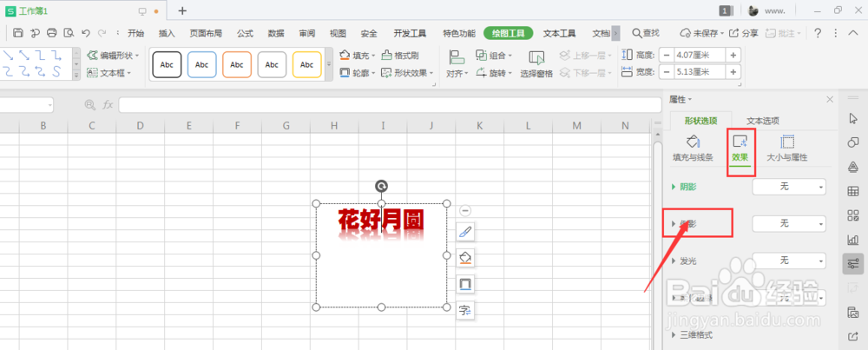
Task: Open the Glow (发光) preset dropdown
Action: [789, 261]
